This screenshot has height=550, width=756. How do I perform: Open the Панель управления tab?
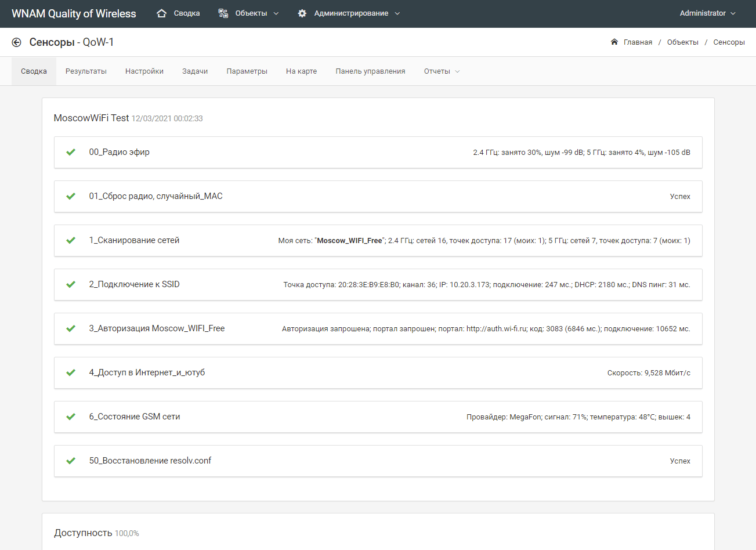(370, 71)
